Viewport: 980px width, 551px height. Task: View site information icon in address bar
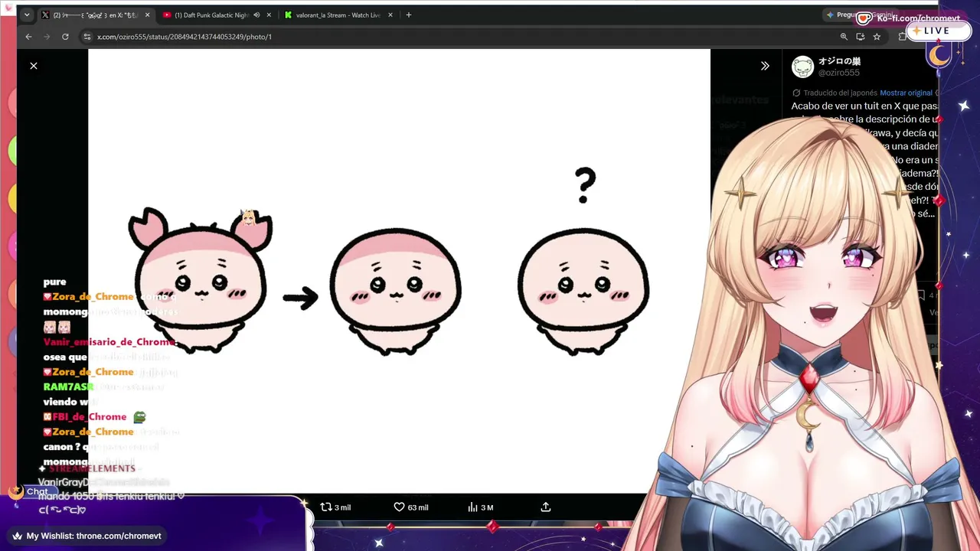pyautogui.click(x=87, y=37)
